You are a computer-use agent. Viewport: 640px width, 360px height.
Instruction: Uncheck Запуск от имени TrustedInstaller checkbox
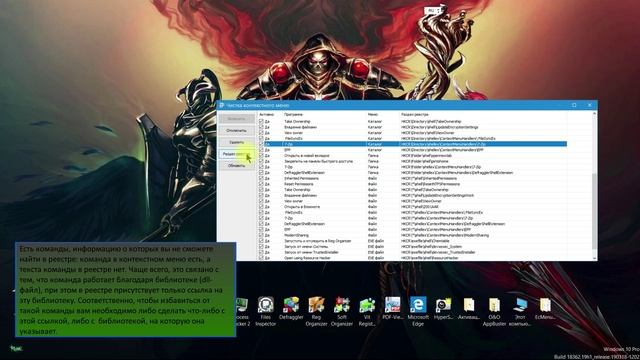click(x=261, y=252)
